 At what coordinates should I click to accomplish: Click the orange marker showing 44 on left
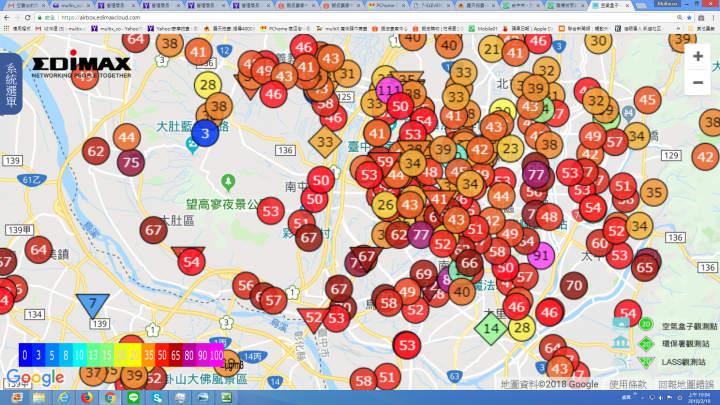pyautogui.click(x=127, y=137)
